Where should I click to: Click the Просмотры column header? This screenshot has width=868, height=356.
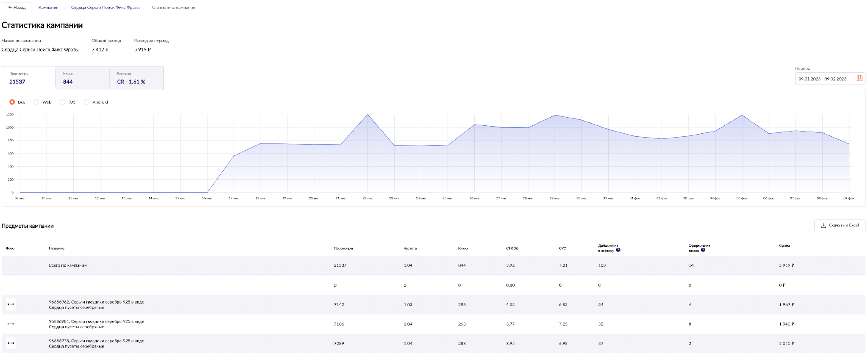pyautogui.click(x=343, y=248)
